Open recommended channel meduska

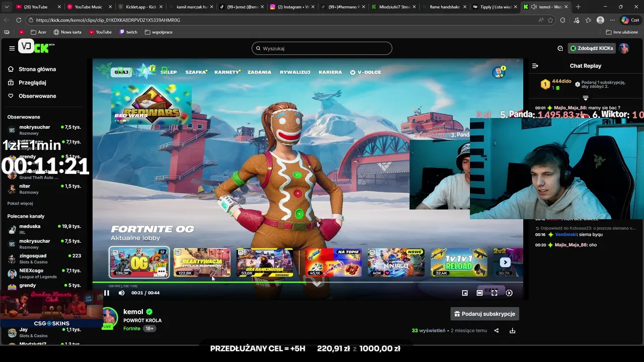point(45,229)
